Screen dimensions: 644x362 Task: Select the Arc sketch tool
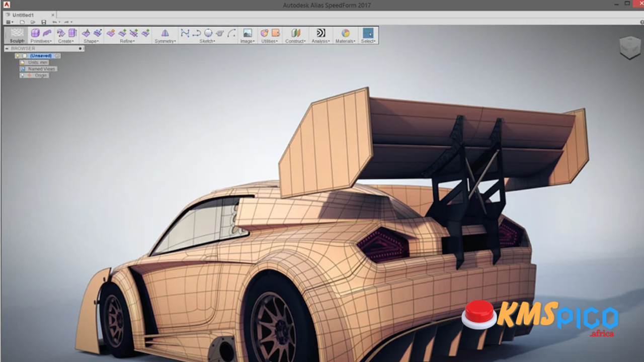(231, 33)
